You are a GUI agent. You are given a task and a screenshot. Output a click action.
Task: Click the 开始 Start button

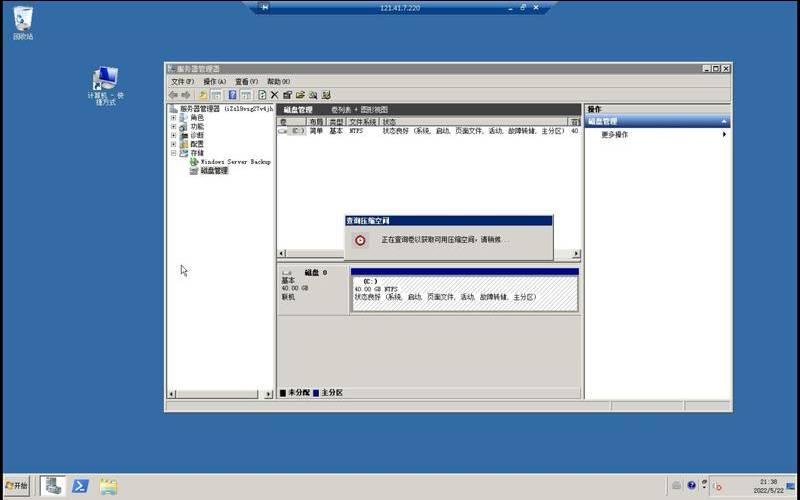click(17, 486)
